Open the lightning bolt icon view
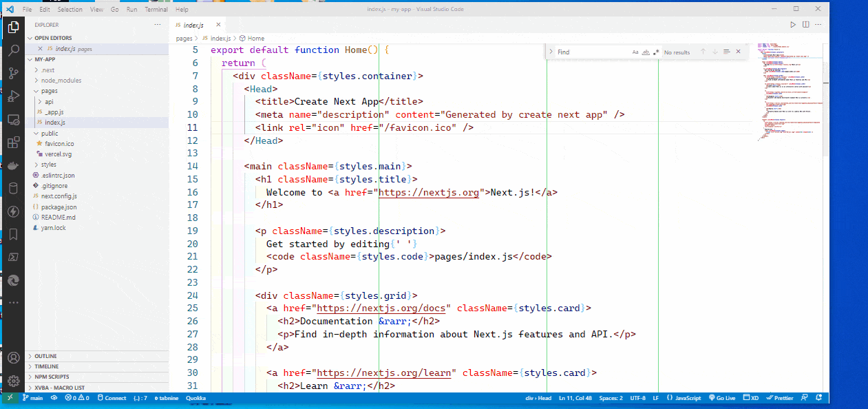This screenshot has height=409, width=868. [x=13, y=211]
